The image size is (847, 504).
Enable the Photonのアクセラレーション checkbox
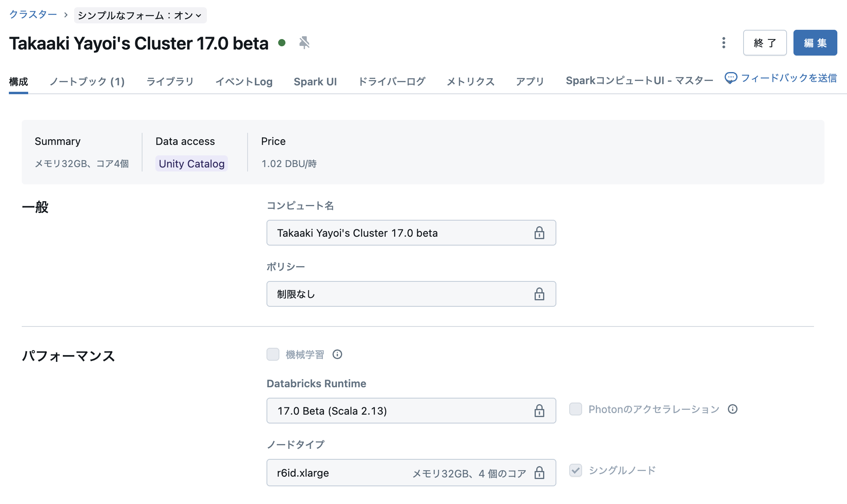[x=576, y=409]
